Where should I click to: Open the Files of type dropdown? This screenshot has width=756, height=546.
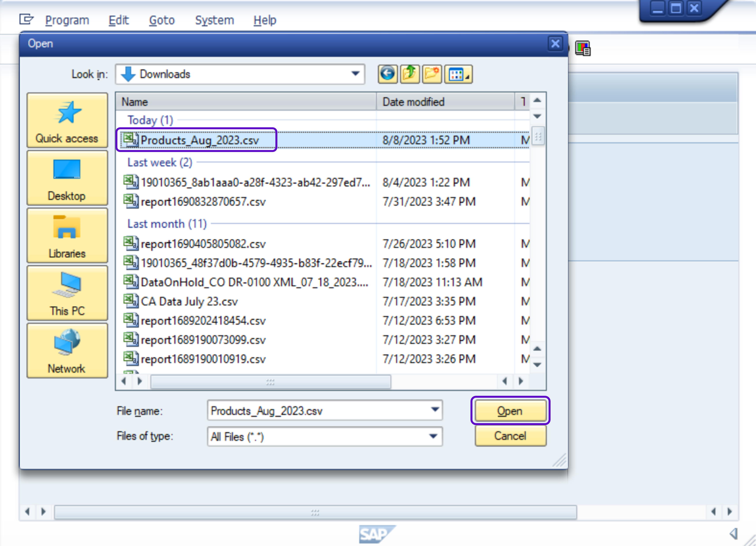[433, 436]
